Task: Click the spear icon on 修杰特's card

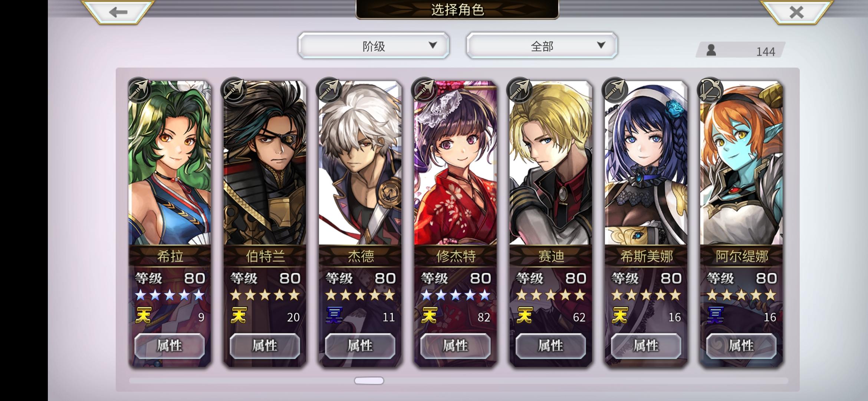Action: (424, 90)
